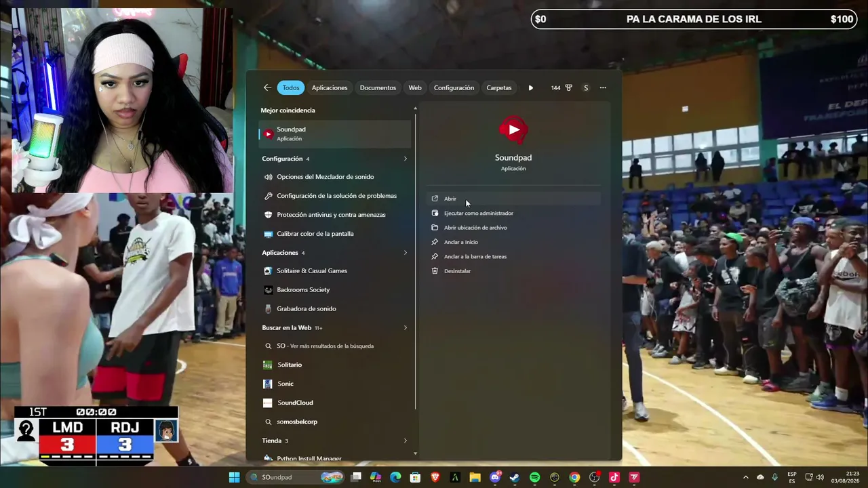The width and height of the screenshot is (868, 488).
Task: Select the Todos filter tab
Action: coord(291,87)
